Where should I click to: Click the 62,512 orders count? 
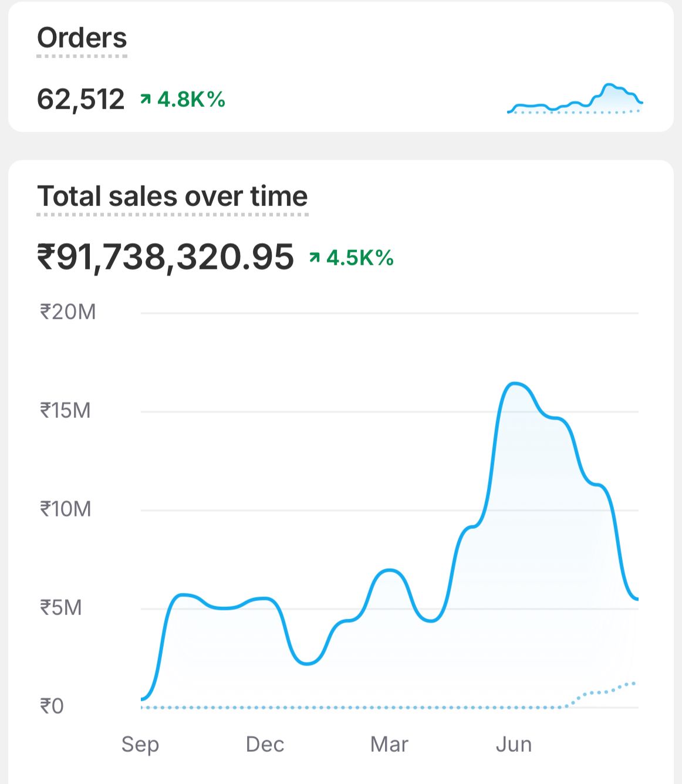click(80, 99)
